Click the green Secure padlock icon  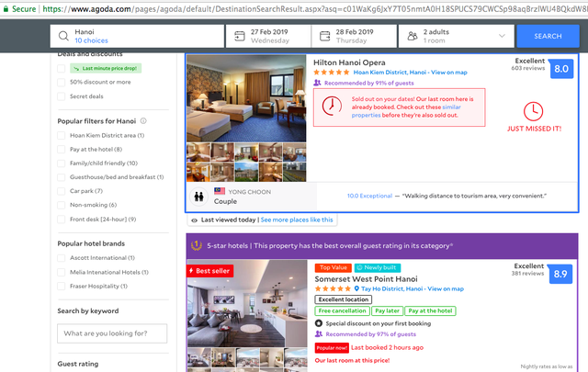click(x=6, y=8)
